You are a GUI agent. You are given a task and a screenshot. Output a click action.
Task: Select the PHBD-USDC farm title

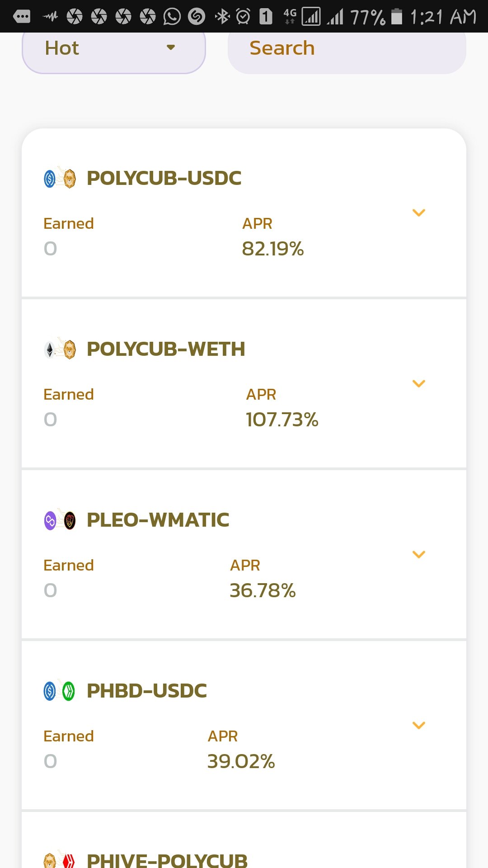(x=147, y=691)
